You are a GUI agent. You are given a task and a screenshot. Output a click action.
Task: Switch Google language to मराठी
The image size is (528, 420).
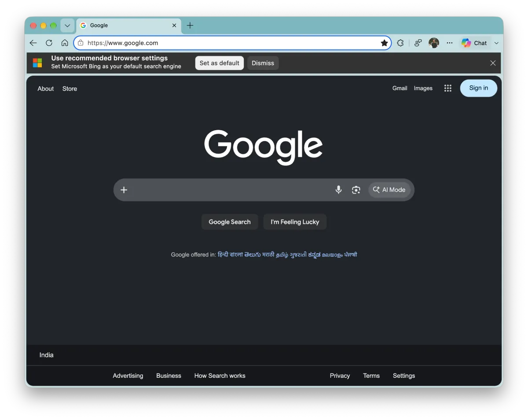(x=268, y=255)
